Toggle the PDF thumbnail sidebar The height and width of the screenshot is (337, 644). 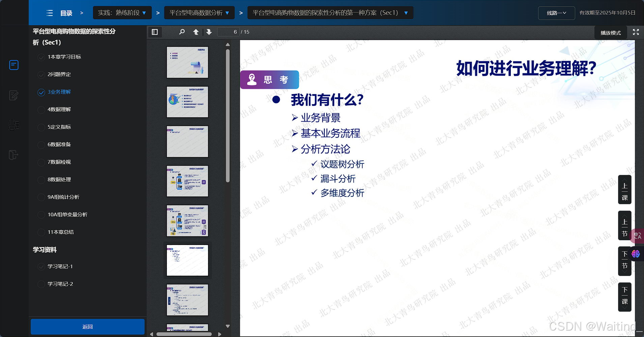click(x=155, y=32)
